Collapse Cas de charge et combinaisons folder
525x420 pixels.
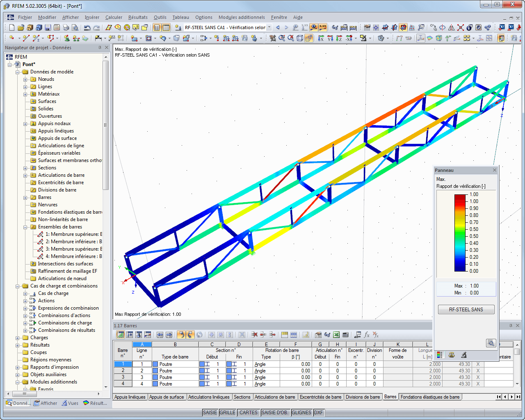18,286
